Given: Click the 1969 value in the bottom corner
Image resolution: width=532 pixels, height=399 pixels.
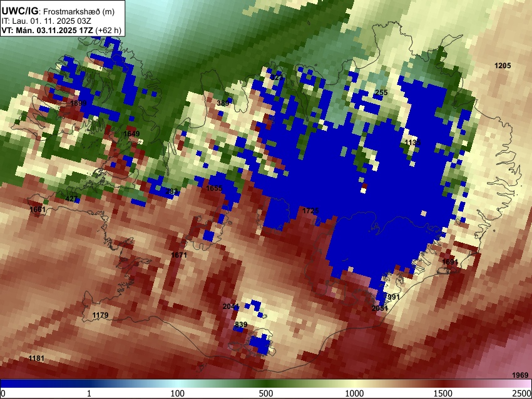Looking at the screenshot, I should (520, 375).
